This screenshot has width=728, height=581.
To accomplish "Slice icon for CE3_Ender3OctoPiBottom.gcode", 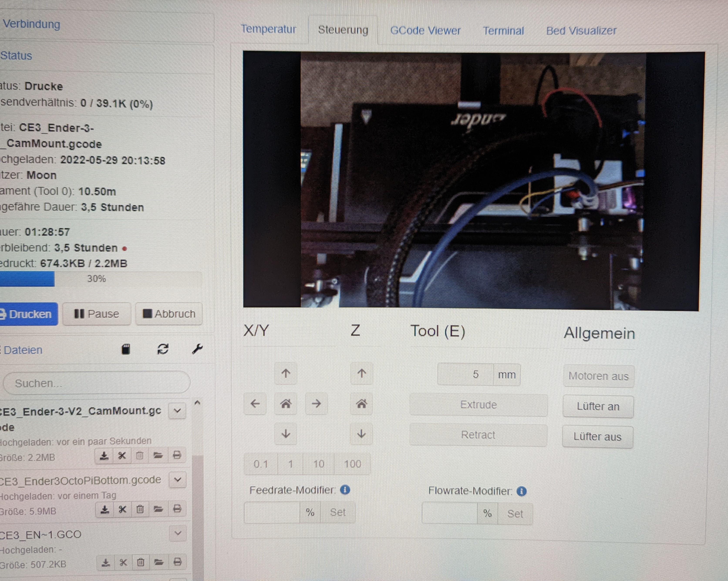I will pyautogui.click(x=123, y=509).
